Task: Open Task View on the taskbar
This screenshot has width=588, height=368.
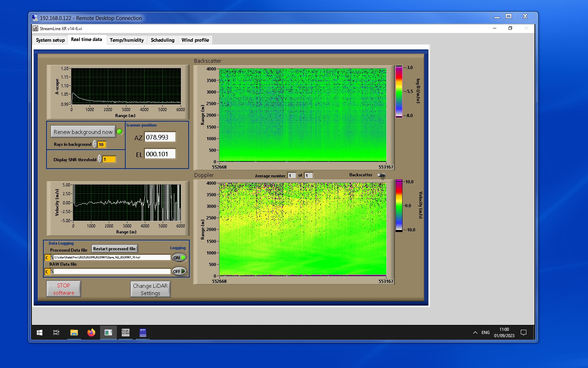Action: click(56, 332)
